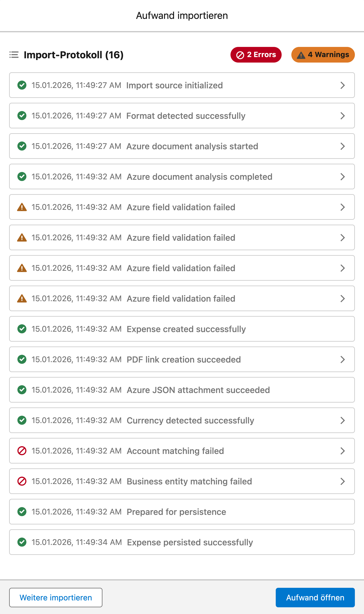364x614 pixels.
Task: Click the Weitere importieren button
Action: (56, 597)
